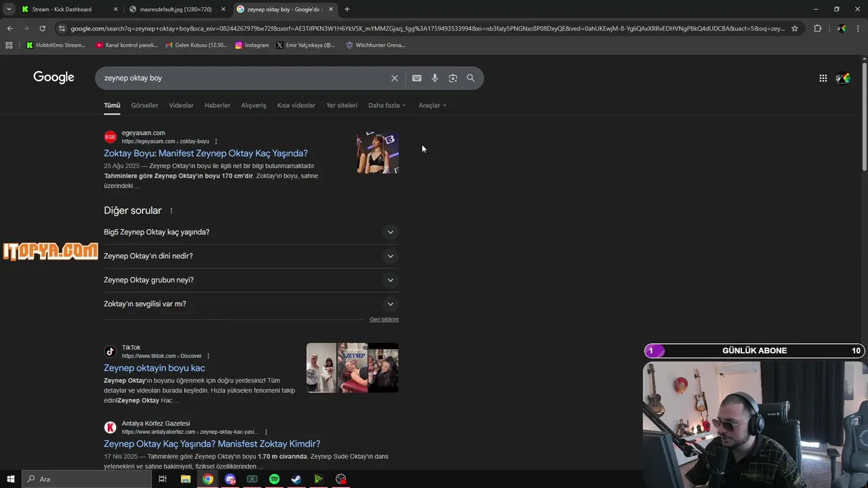Select the Haberler search tab
Screen dimensions: 868x488
pos(218,106)
